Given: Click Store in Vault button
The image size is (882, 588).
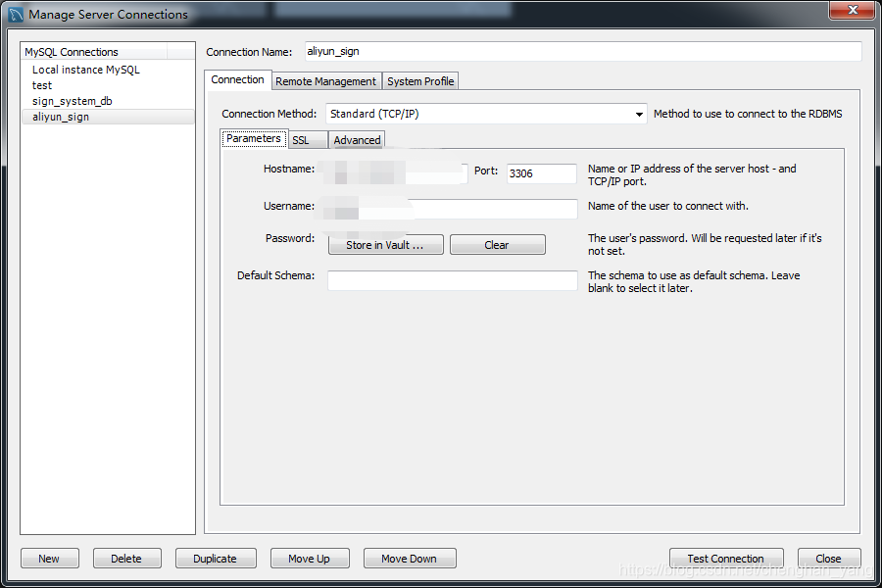Looking at the screenshot, I should click(x=386, y=245).
